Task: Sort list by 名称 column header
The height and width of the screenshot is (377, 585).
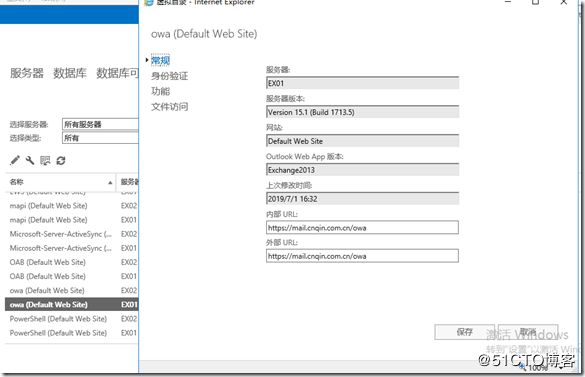Action: (x=60, y=182)
